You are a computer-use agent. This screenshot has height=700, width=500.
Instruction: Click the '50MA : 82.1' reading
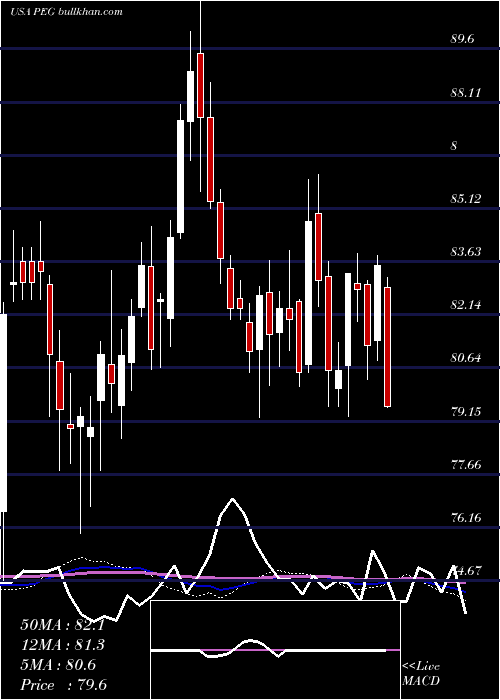pyautogui.click(x=62, y=625)
